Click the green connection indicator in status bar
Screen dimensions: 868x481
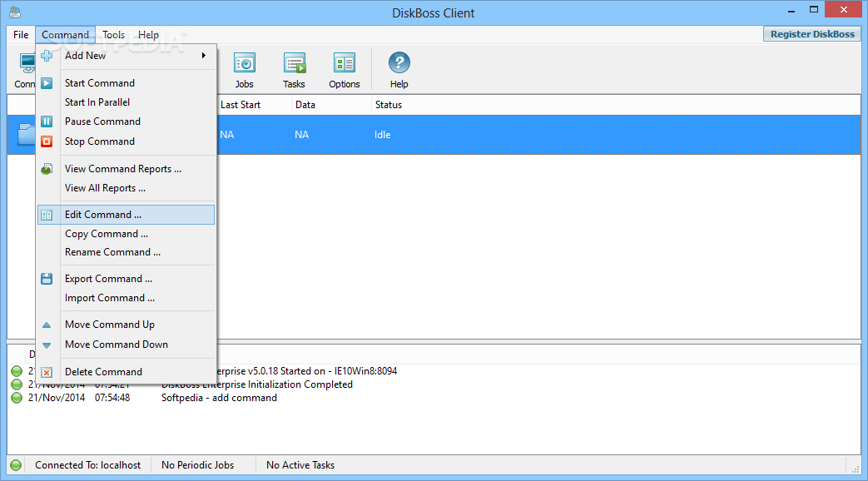(x=16, y=465)
